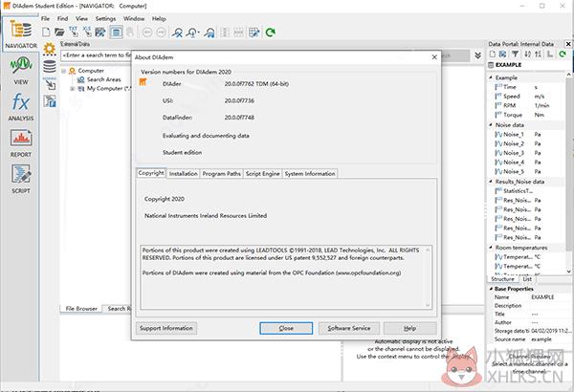Click the first magnifier search toolbar icon

[x=178, y=33]
